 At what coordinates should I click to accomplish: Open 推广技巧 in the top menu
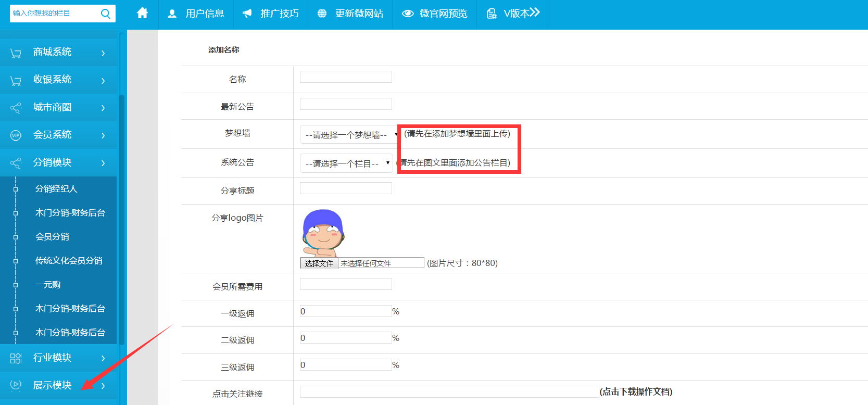click(271, 14)
